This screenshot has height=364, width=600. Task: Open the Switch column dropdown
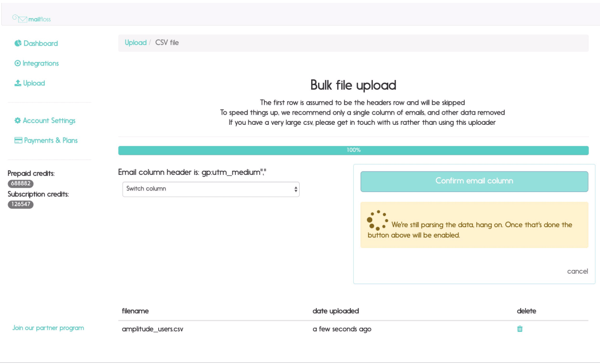211,189
